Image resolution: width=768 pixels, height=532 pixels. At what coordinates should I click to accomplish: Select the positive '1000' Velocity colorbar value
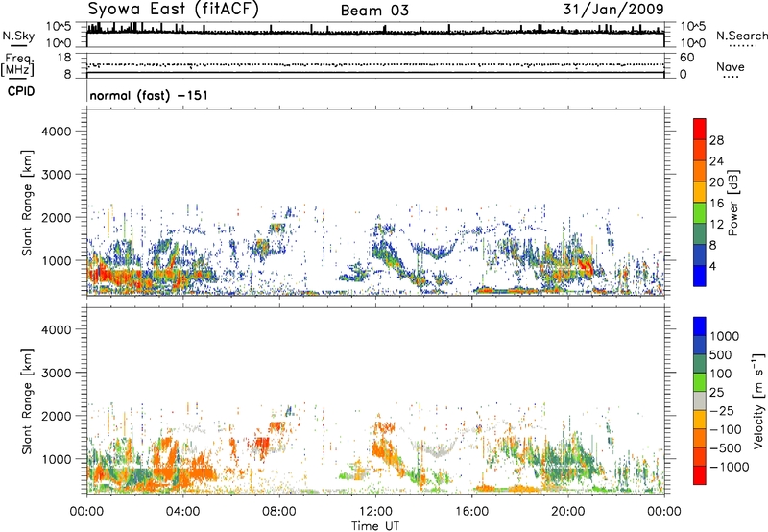click(x=725, y=336)
